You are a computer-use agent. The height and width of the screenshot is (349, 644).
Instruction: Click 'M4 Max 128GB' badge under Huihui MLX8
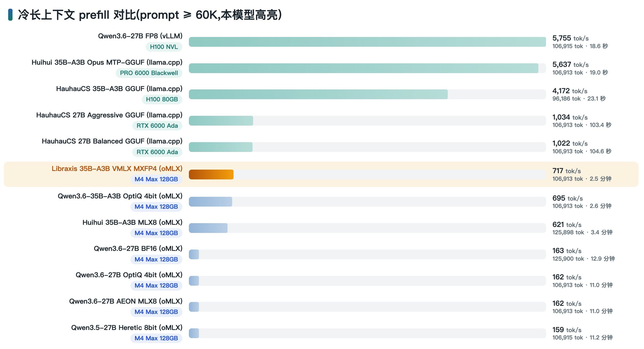156,233
